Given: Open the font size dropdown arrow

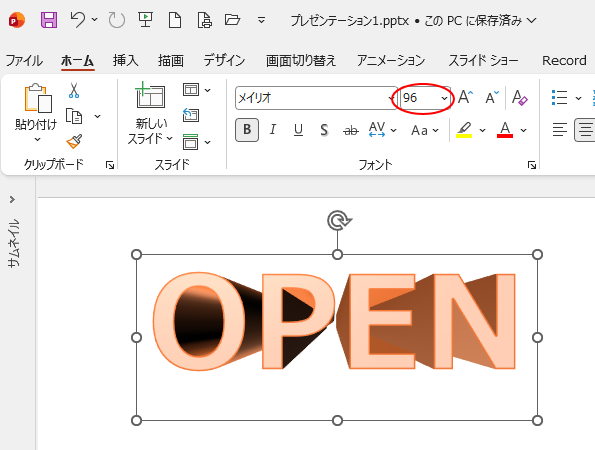Looking at the screenshot, I should point(444,98).
